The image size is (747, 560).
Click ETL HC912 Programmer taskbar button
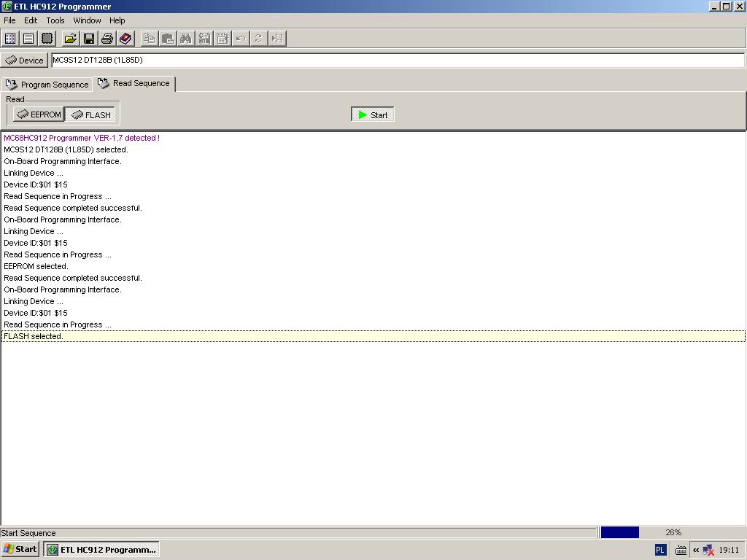point(101,550)
